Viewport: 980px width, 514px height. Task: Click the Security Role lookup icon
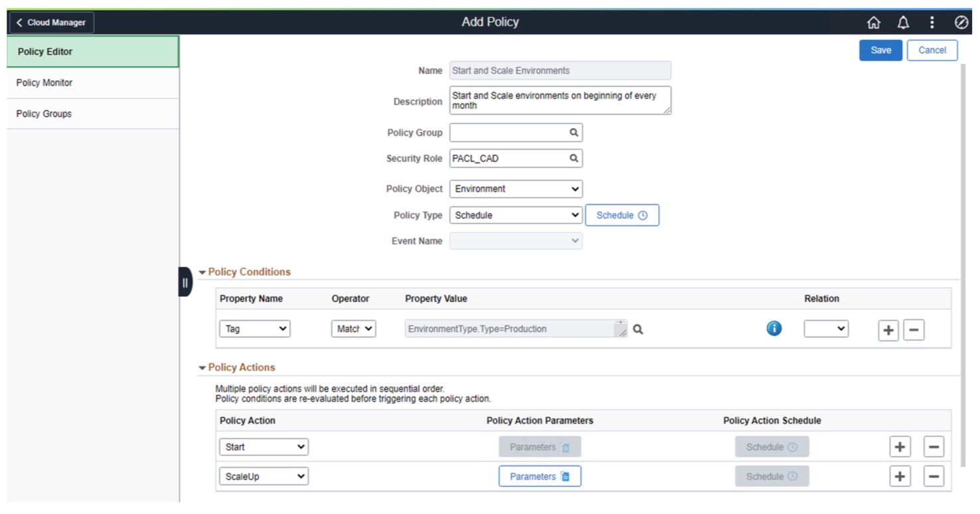[574, 159]
